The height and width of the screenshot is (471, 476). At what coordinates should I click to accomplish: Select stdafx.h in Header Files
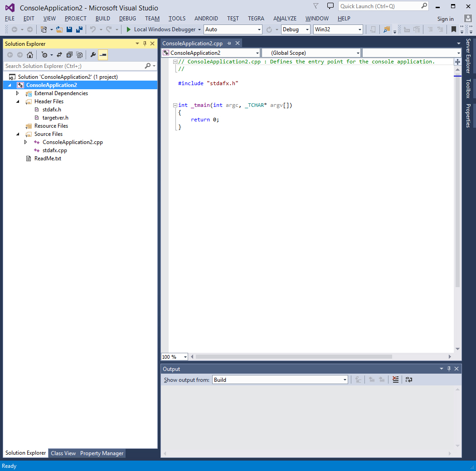[52, 110]
